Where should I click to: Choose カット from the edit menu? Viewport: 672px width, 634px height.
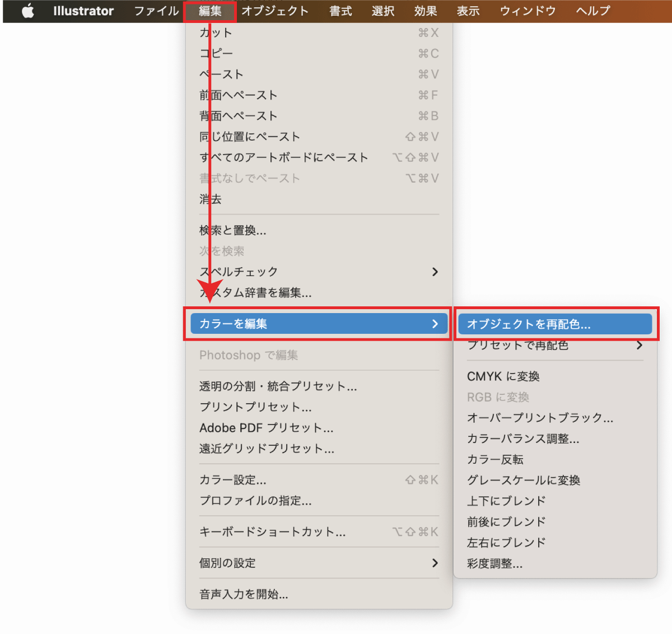(x=319, y=33)
